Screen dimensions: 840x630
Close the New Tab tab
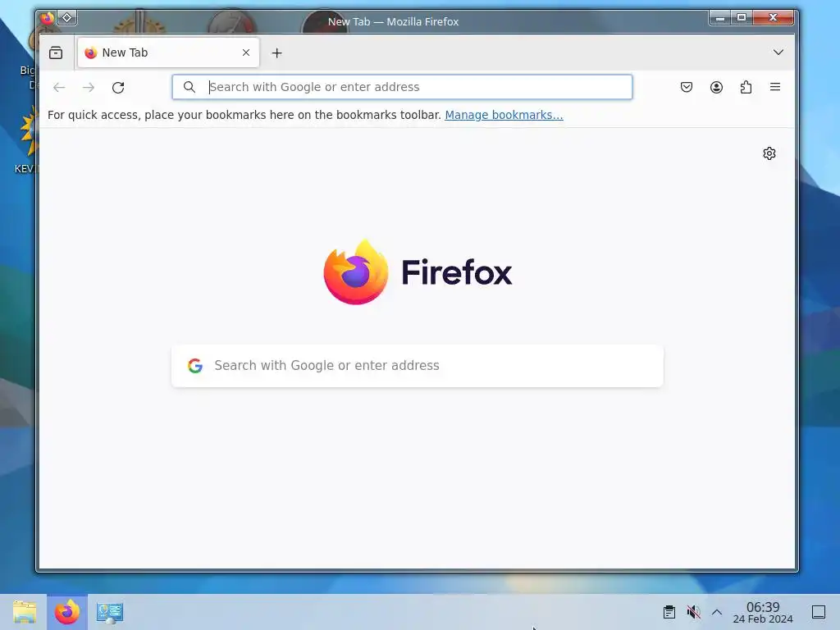pos(246,52)
